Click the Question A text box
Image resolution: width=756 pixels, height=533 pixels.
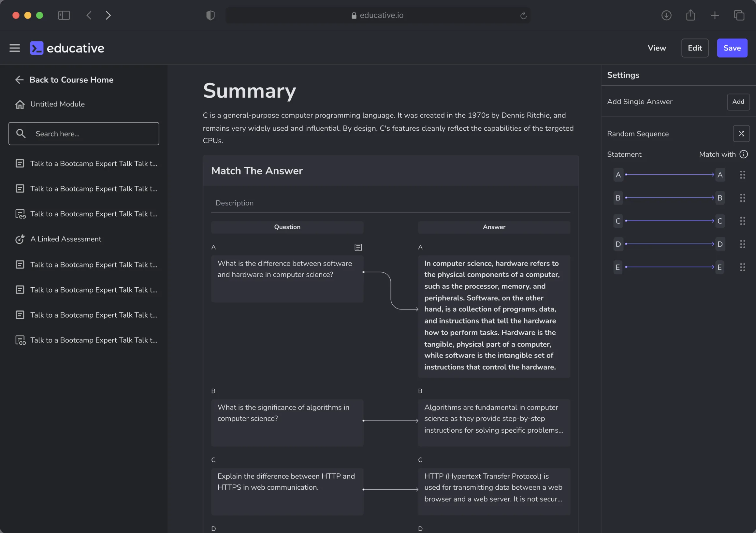point(287,279)
